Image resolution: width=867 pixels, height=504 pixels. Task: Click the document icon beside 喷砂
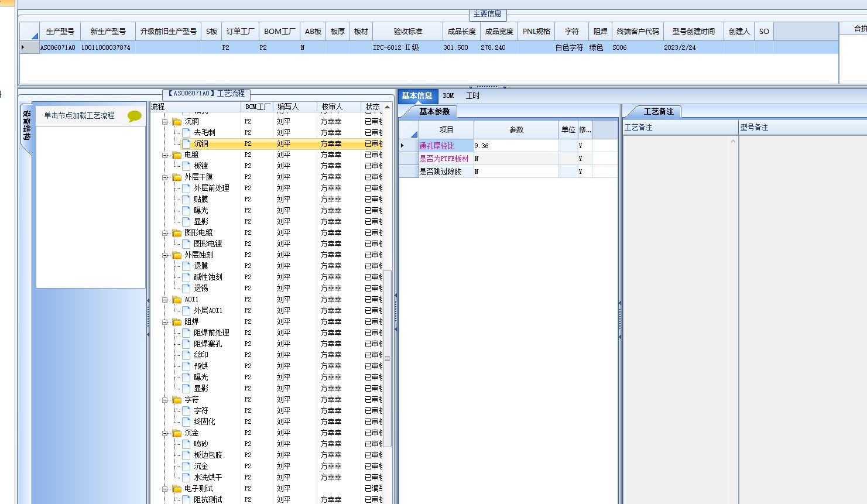pyautogui.click(x=186, y=444)
